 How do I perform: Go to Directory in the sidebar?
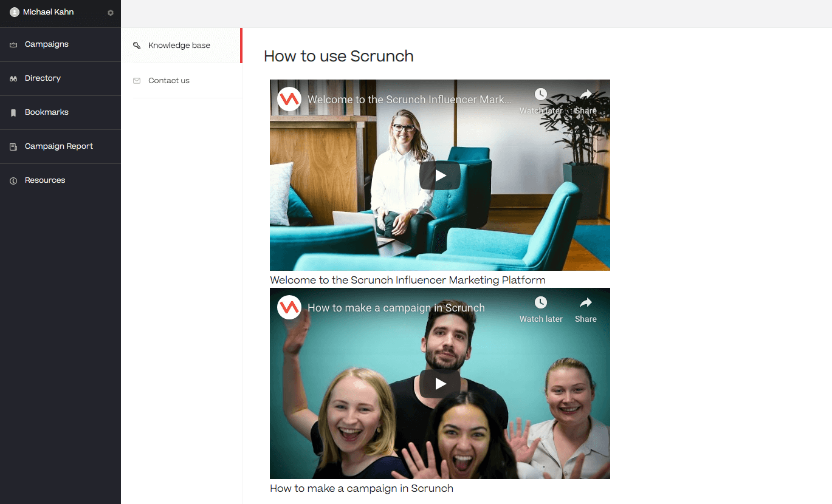(60, 78)
